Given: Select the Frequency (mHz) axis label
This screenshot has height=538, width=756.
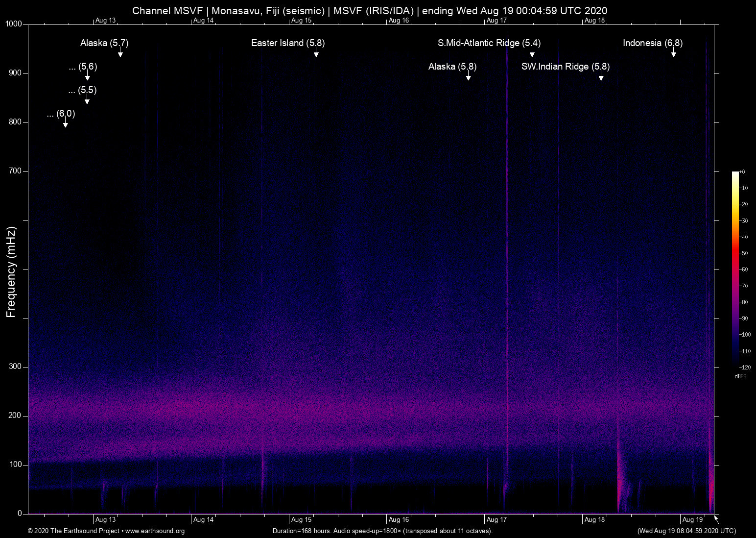Looking at the screenshot, I should click(x=11, y=272).
